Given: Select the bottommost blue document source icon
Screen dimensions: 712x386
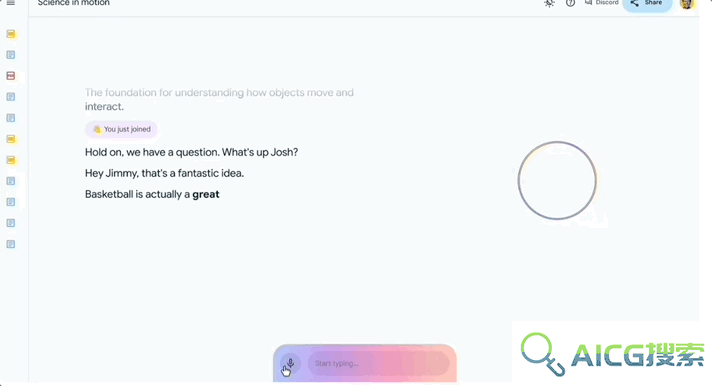Looking at the screenshot, I should tap(11, 244).
